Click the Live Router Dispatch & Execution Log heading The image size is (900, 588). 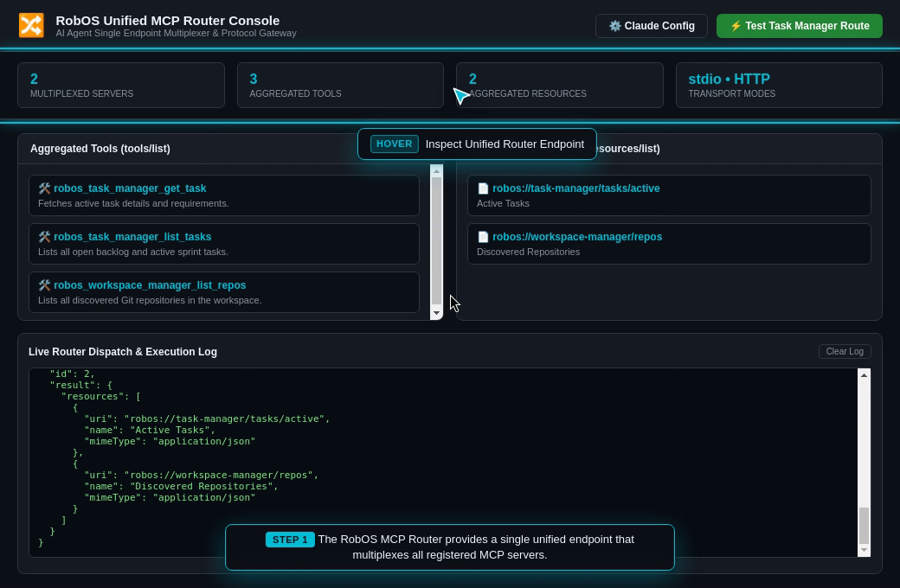tap(123, 352)
